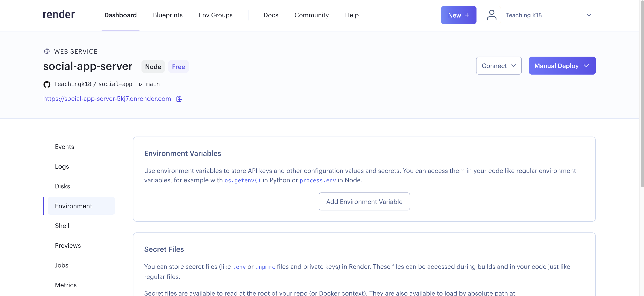
Task: Select Metrics in the sidebar
Action: (65, 285)
